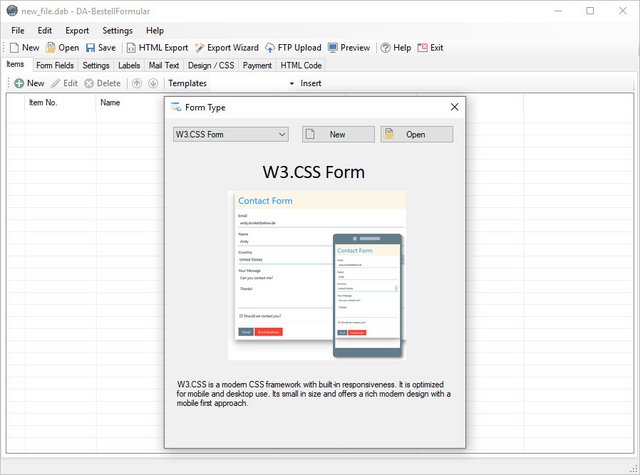Maximize the application window
640x475 pixels.
pyautogui.click(x=590, y=11)
